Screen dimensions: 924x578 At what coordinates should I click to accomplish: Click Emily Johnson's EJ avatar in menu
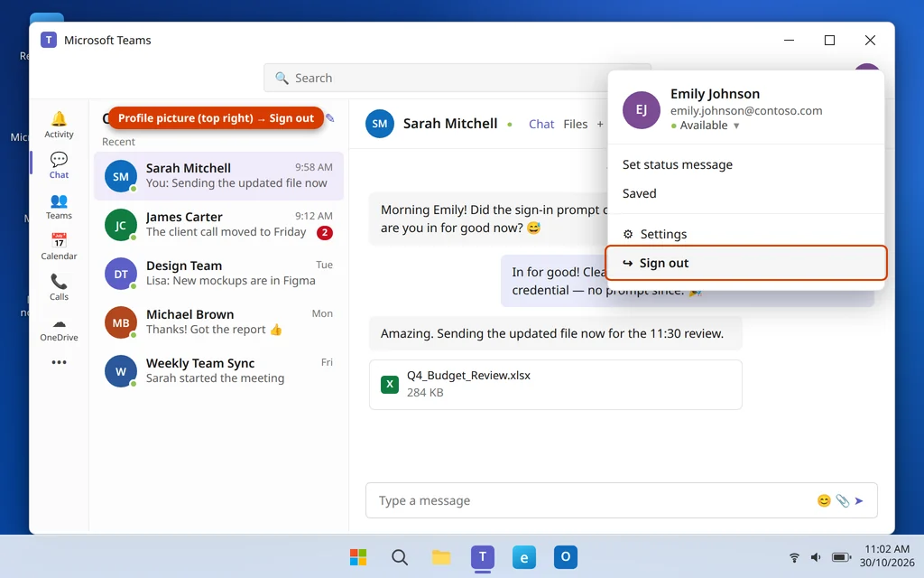[642, 109]
